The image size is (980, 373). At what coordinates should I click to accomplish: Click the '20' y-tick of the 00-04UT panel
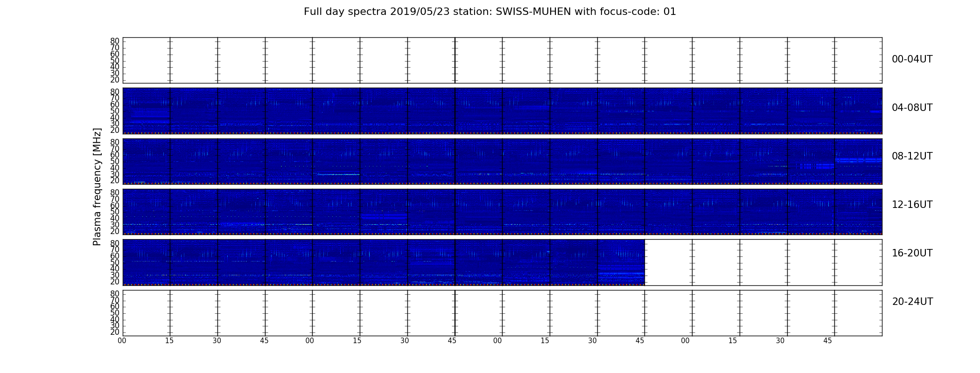(x=115, y=80)
